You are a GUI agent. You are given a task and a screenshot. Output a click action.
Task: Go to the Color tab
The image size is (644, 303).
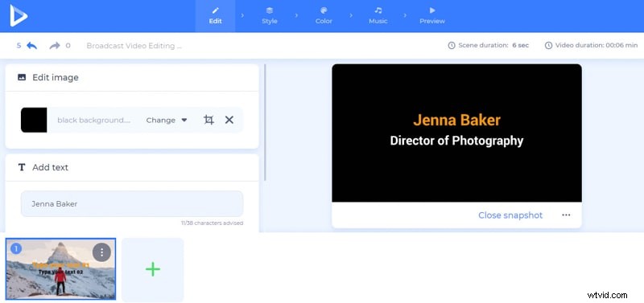click(324, 16)
